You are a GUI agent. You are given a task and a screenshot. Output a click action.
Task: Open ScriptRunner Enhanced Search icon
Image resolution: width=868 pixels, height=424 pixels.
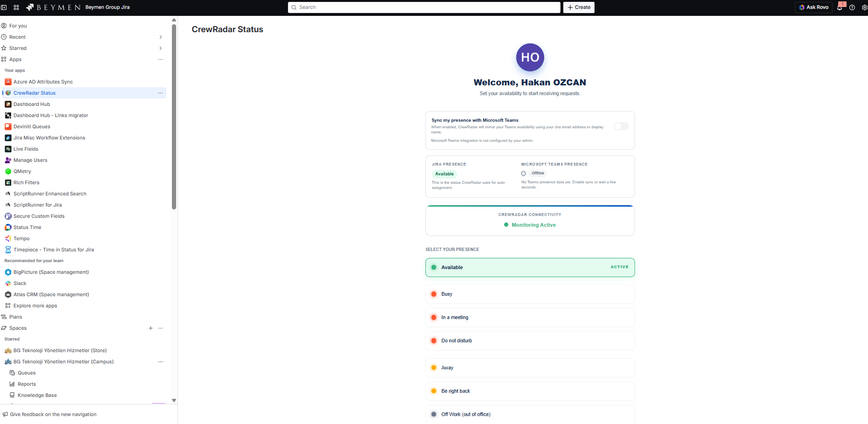click(x=8, y=194)
